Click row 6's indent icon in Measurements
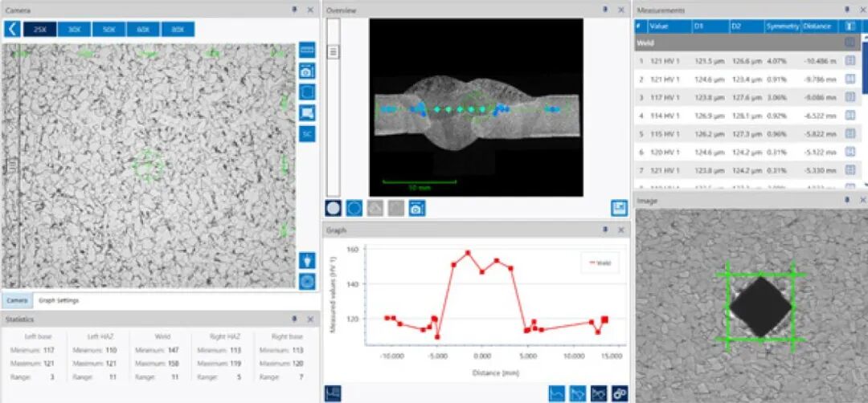The image size is (868, 403). click(x=850, y=152)
